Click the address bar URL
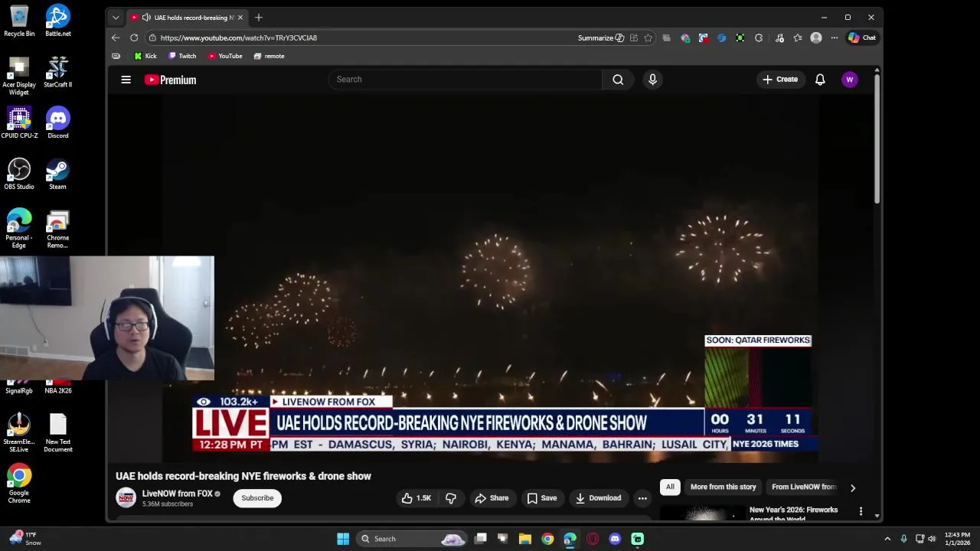Image resolution: width=980 pixels, height=551 pixels. [239, 37]
